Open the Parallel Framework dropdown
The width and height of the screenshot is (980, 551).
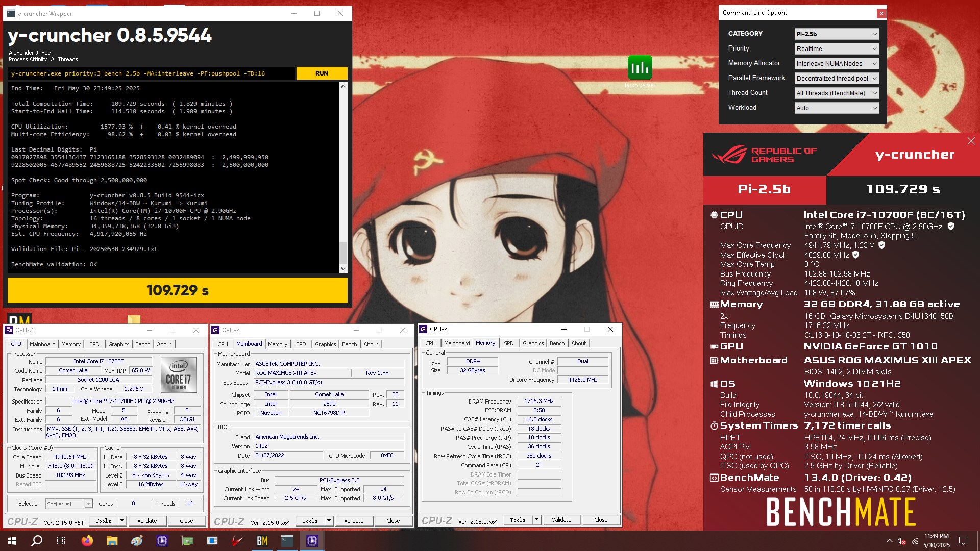[x=837, y=78]
